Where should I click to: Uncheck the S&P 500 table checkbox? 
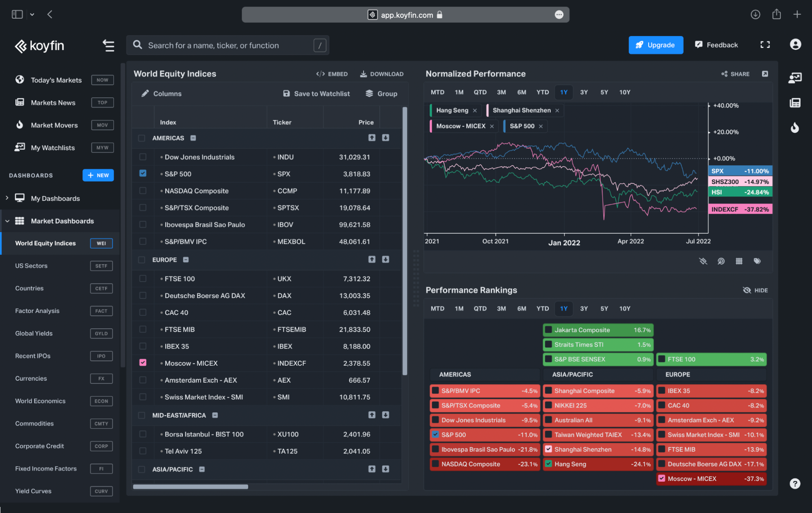(x=143, y=173)
